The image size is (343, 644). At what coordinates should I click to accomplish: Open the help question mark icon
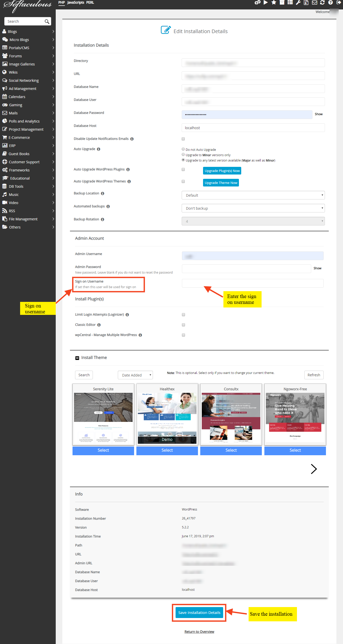(331, 3)
